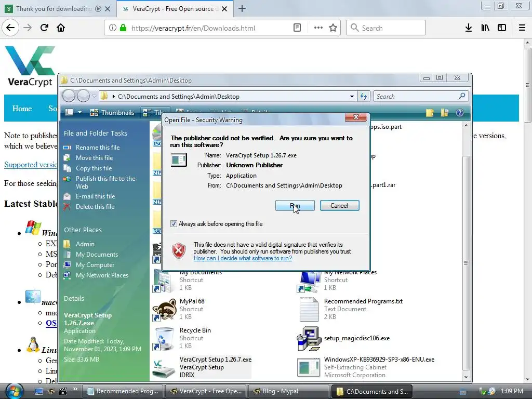
Task: Select Recycle Bin shortcut icon
Action: point(164,339)
